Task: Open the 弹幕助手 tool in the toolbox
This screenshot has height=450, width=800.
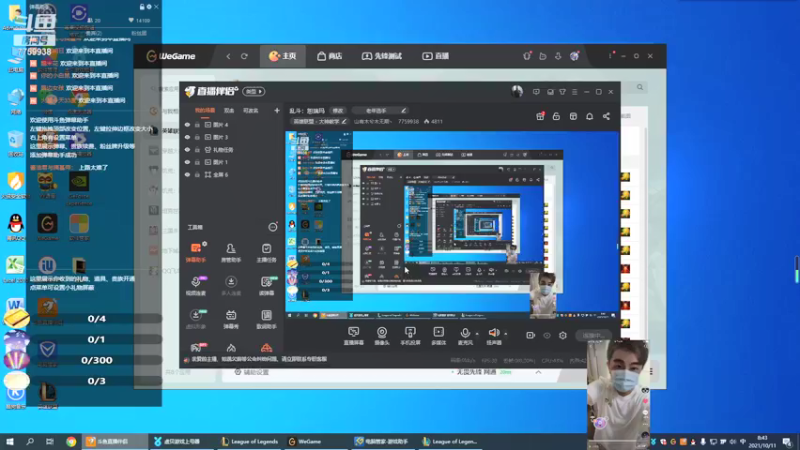Action: (x=195, y=253)
